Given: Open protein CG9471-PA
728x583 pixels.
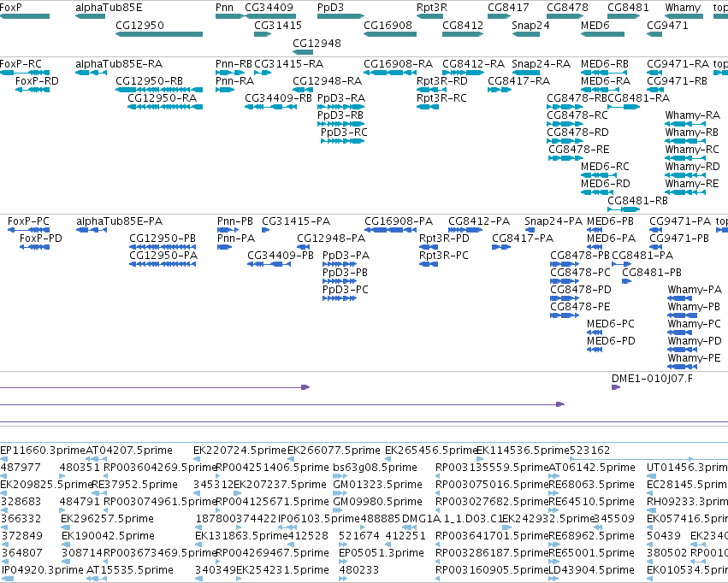Looking at the screenshot, I should pos(680,221).
